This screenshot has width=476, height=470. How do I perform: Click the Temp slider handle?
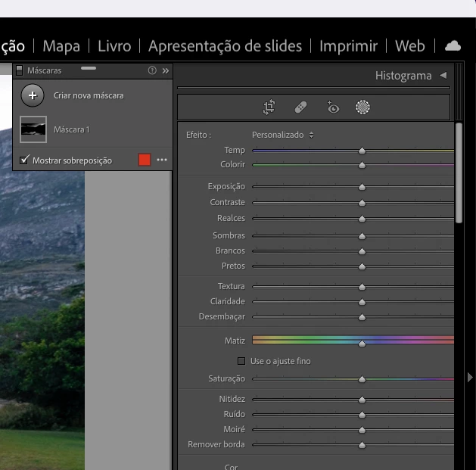point(362,151)
